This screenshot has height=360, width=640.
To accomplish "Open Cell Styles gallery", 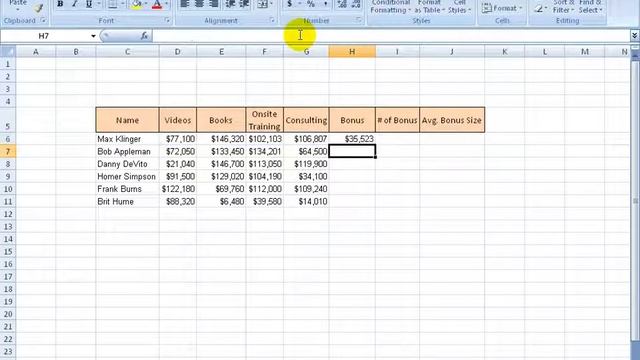I will [460, 7].
